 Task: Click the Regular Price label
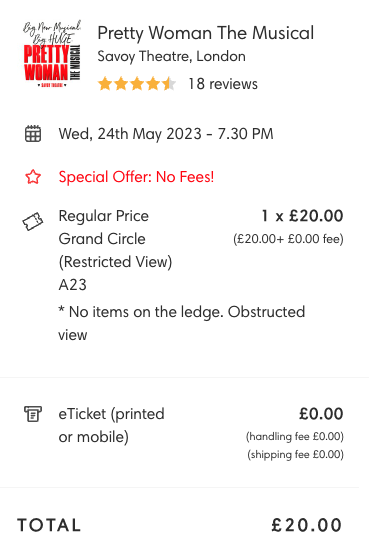click(x=104, y=216)
